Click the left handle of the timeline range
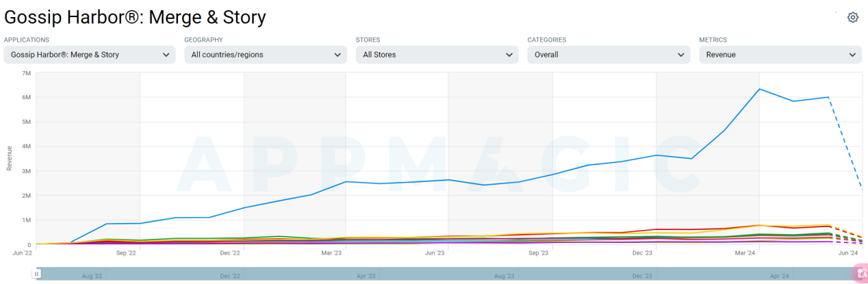 37,274
